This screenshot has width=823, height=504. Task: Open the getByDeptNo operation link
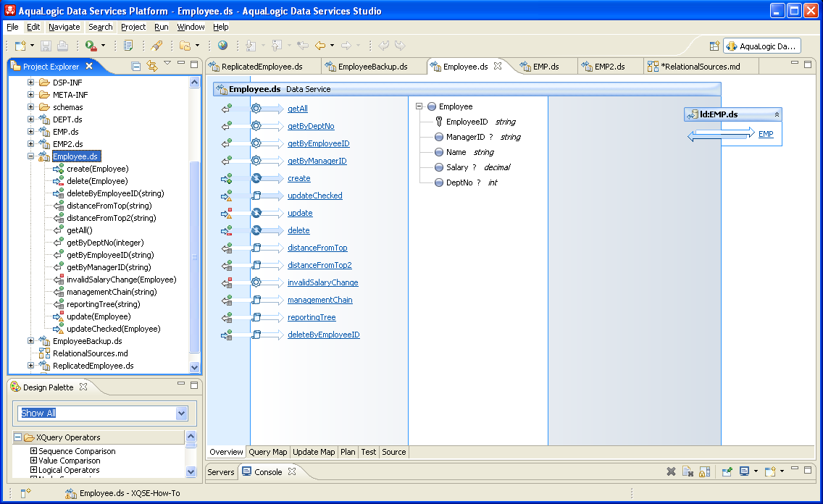pyautogui.click(x=311, y=126)
